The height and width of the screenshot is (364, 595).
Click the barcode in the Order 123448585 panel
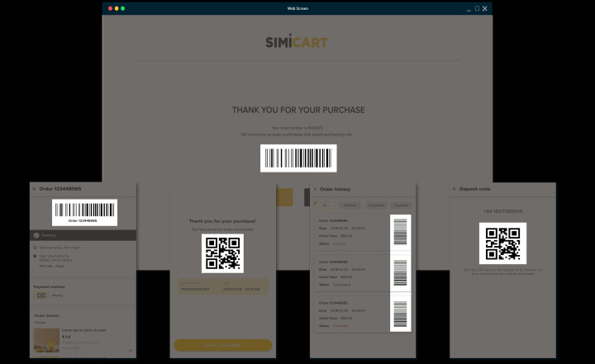click(x=84, y=212)
